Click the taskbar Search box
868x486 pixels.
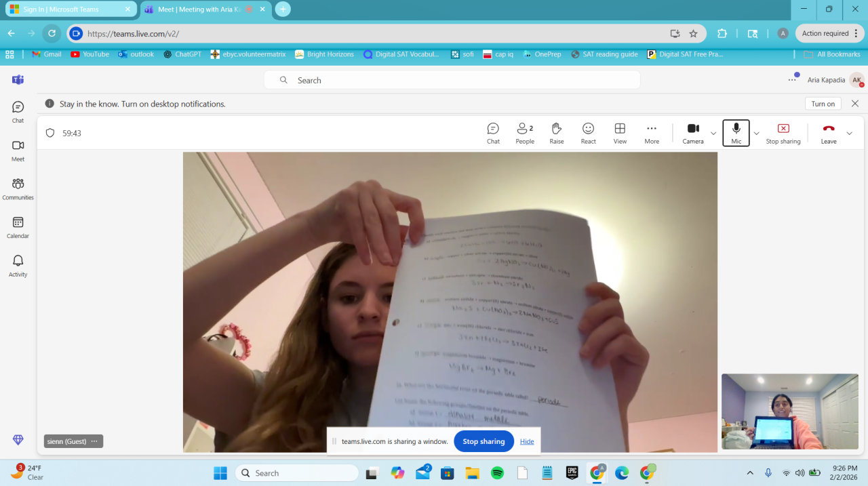(297, 473)
